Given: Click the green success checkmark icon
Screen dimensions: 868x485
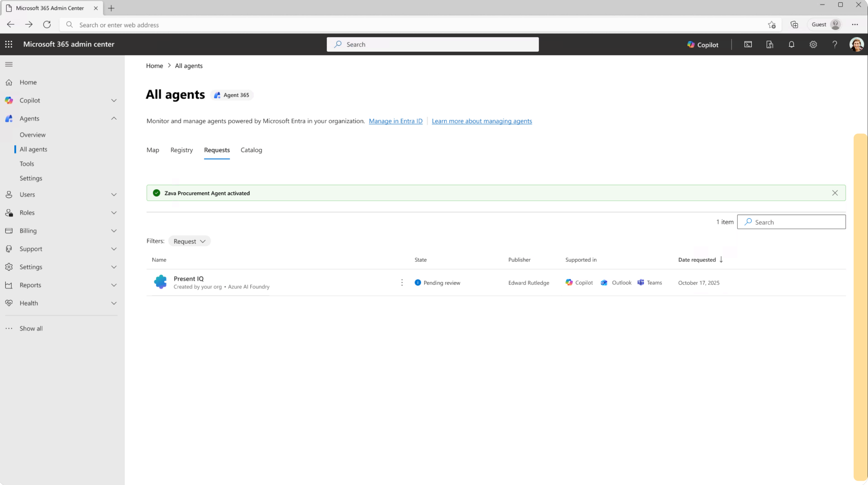Looking at the screenshot, I should pyautogui.click(x=156, y=193).
